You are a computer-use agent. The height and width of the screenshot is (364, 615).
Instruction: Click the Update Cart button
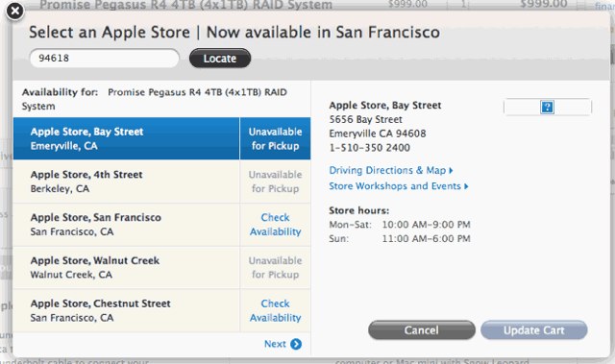pos(534,330)
